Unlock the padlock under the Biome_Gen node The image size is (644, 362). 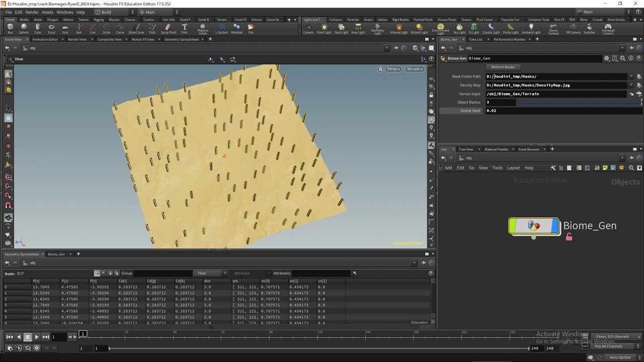pyautogui.click(x=569, y=236)
